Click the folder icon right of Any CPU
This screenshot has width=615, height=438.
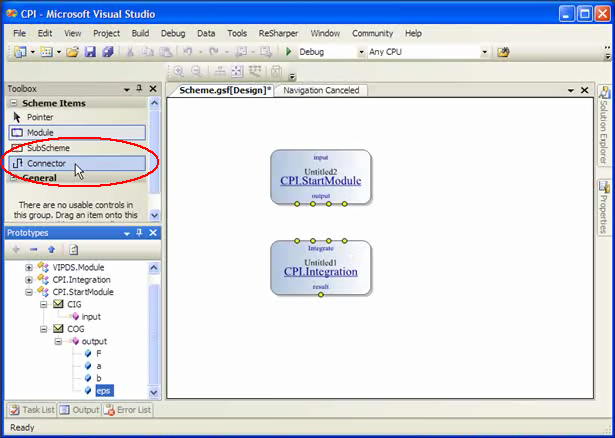tap(503, 52)
